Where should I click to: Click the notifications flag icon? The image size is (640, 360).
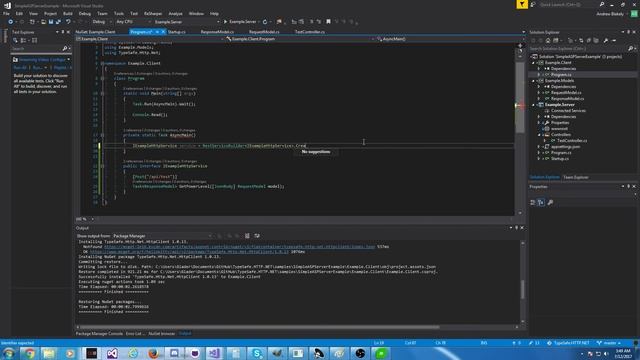coord(522,4)
